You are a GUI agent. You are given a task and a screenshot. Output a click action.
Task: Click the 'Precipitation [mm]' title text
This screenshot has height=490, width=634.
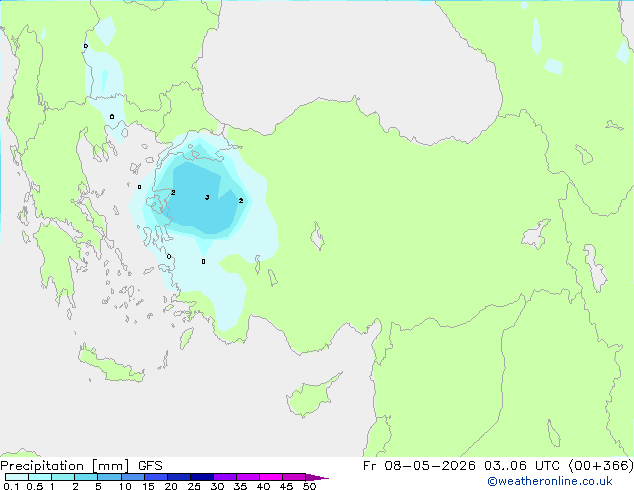tap(65, 466)
